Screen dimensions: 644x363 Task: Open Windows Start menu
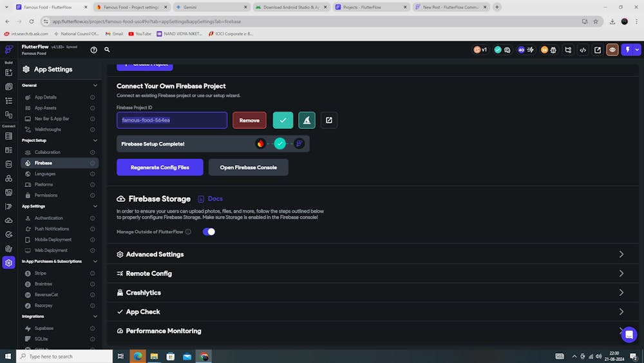(8, 357)
